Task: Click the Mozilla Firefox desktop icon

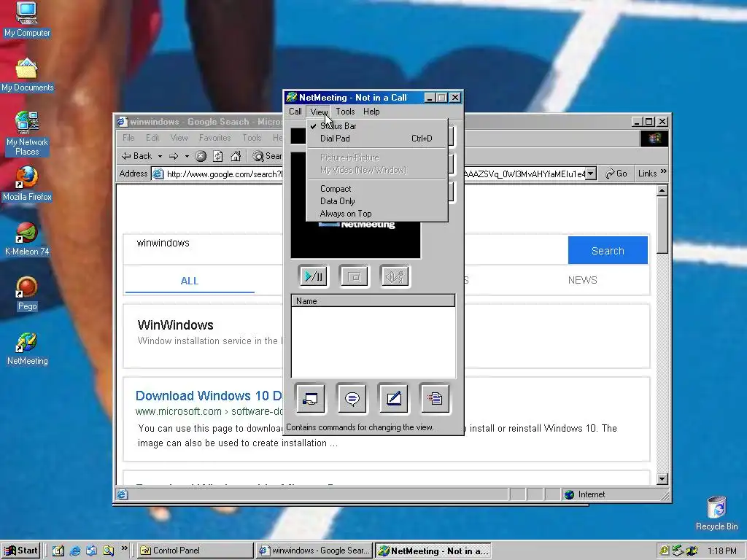Action: (27, 184)
